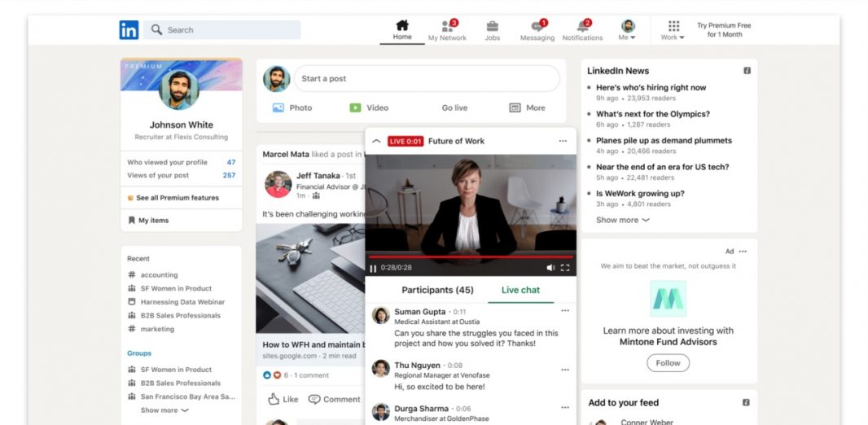Image resolution: width=868 pixels, height=425 pixels.
Task: Click the Mintone Fund Advisors logo
Action: 669,299
